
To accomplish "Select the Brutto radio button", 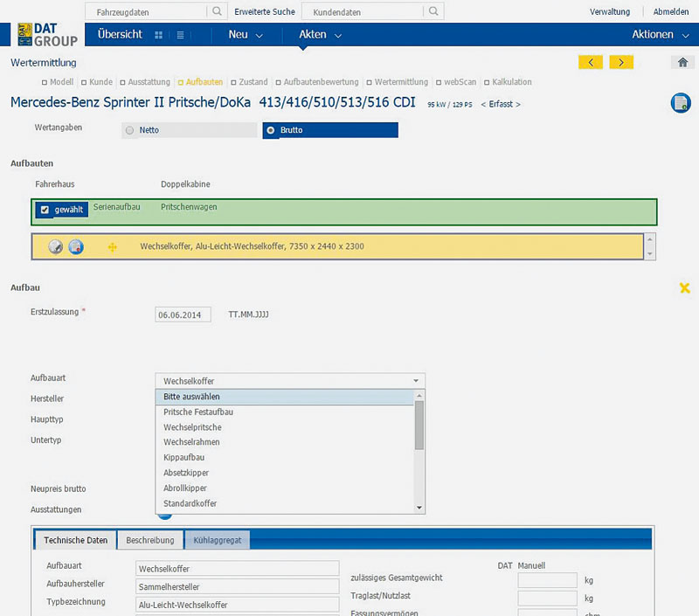I will tap(270, 130).
